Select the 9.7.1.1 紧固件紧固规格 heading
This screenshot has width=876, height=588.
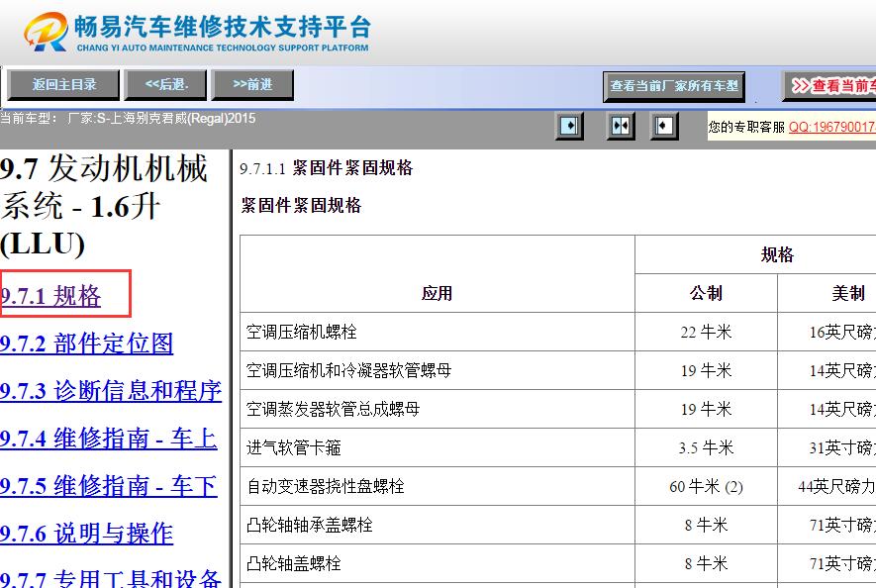coord(327,167)
